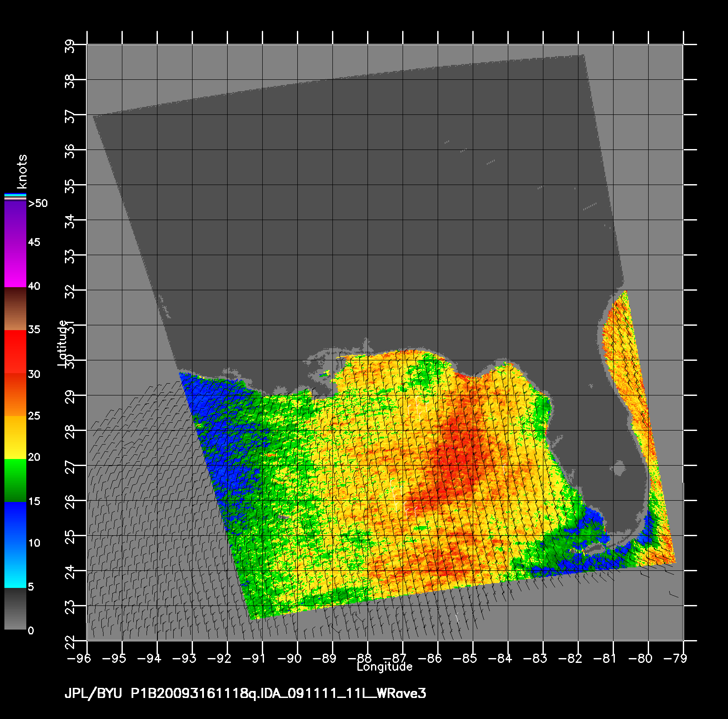
Task: Click the cyan 5–10 knots legend band
Action: coord(15,566)
